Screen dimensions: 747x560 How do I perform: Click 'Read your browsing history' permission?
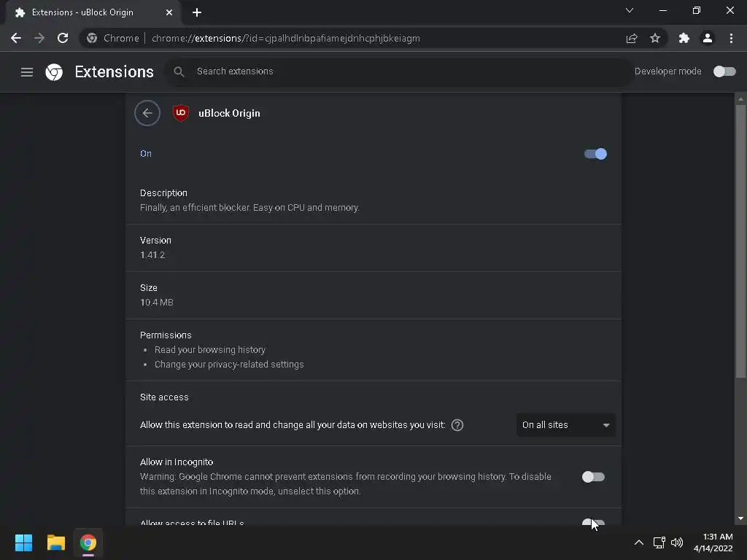pyautogui.click(x=209, y=349)
